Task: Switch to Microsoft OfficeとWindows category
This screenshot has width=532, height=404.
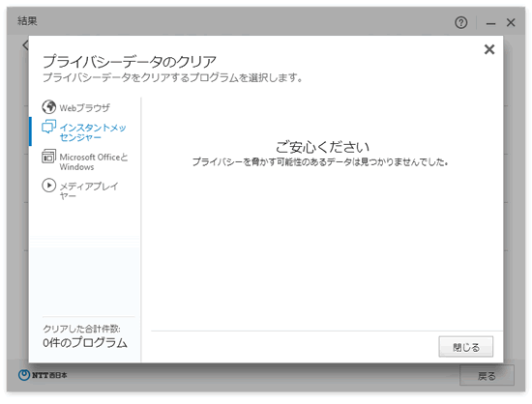Action: pos(94,161)
